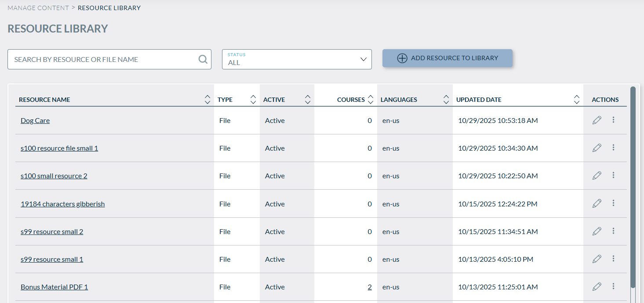Sort by the Type column arrows
The width and height of the screenshot is (644, 303).
(253, 100)
